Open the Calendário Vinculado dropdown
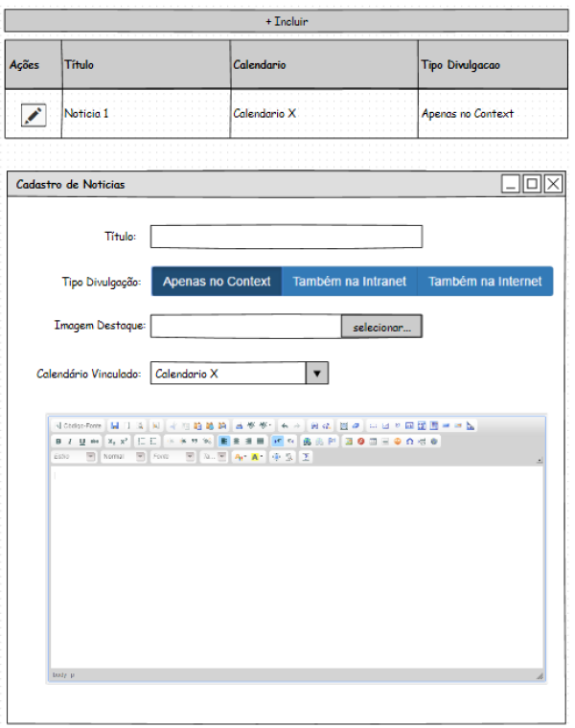575x728 pixels. coord(317,374)
